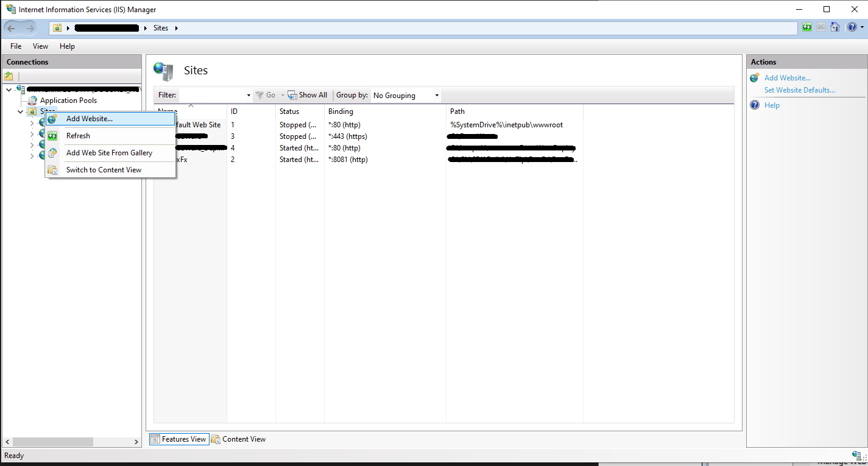Image resolution: width=868 pixels, height=466 pixels.
Task: Sort by the Binding column header
Action: [x=385, y=111]
